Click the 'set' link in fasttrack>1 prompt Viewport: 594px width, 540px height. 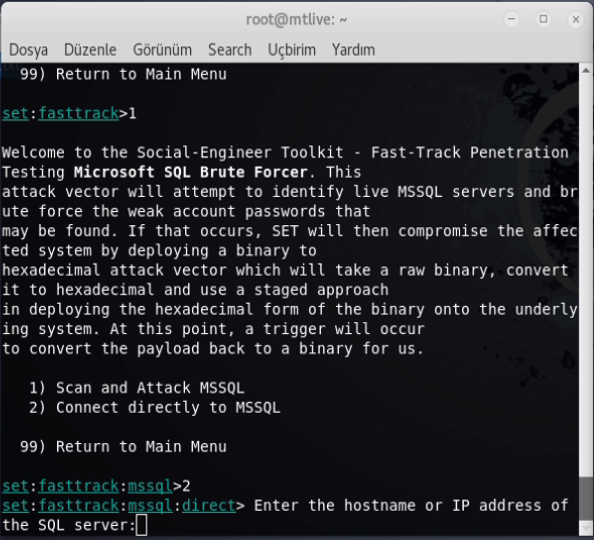click(x=15, y=113)
